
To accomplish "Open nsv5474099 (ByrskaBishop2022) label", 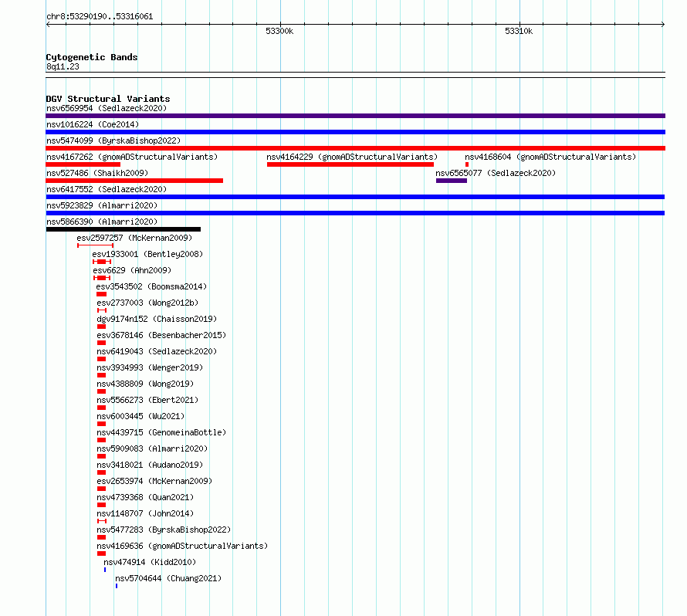I will coord(113,140).
